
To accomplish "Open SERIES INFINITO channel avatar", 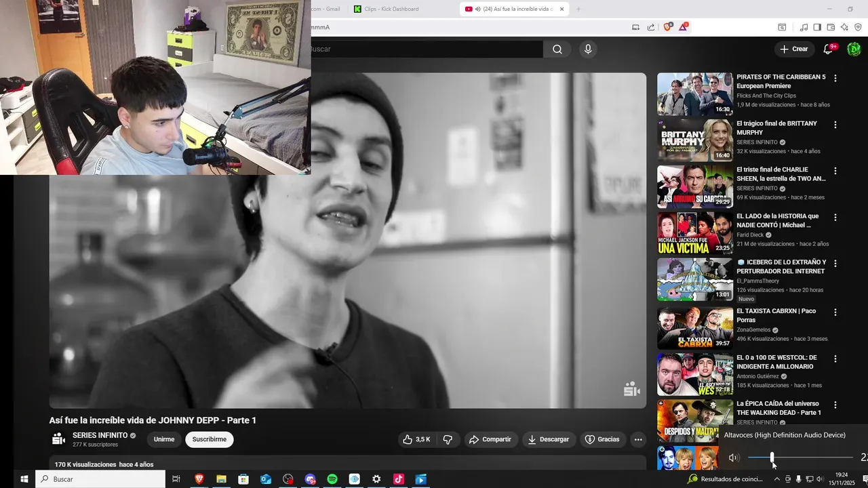I will click(x=59, y=439).
